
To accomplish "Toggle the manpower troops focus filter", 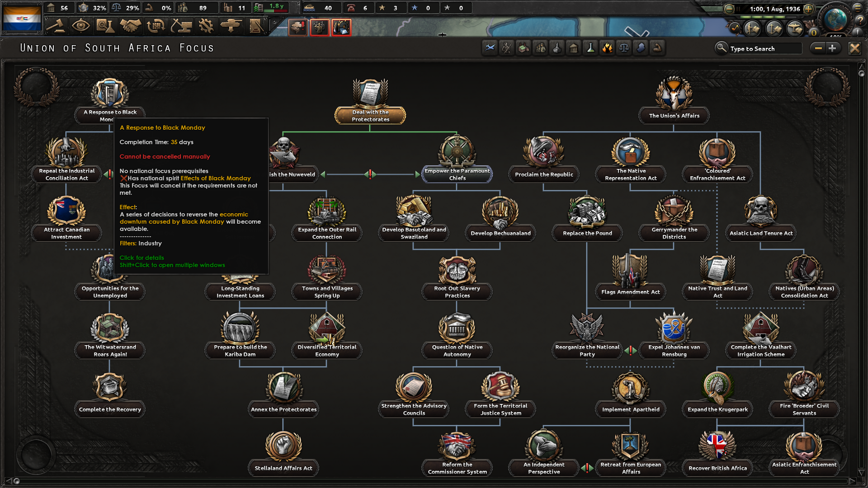I will (540, 47).
